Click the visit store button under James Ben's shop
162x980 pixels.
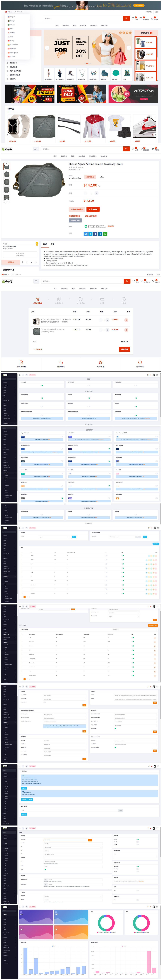click(x=11, y=262)
